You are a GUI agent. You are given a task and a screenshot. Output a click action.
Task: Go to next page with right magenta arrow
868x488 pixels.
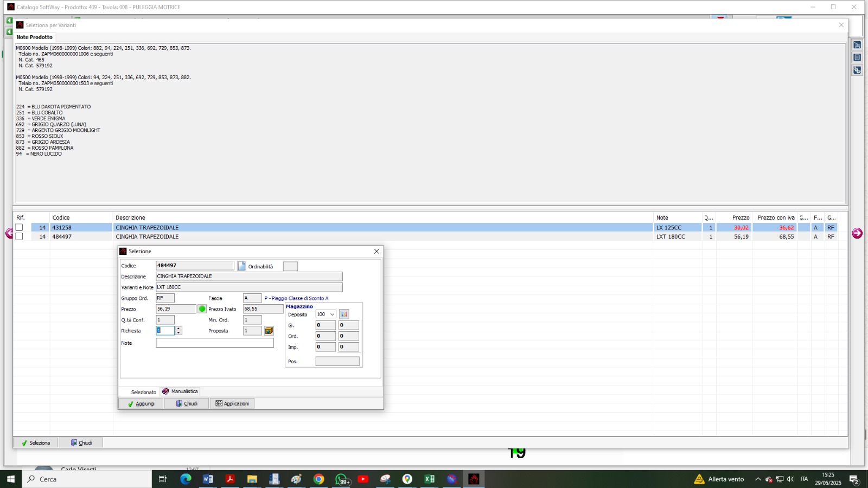click(x=857, y=233)
